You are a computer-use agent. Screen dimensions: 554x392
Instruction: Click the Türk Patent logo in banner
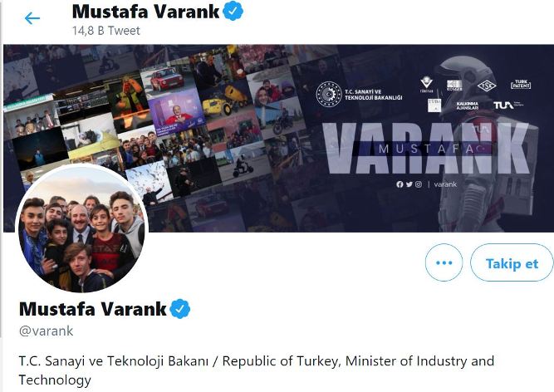(521, 84)
